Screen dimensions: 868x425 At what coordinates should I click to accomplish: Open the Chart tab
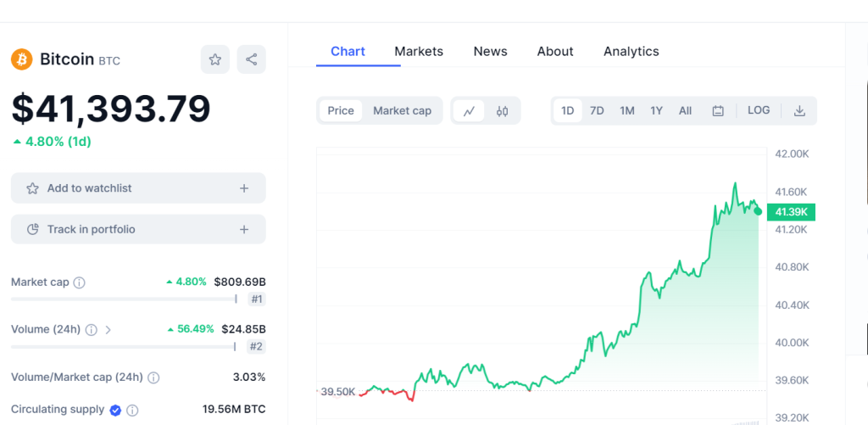(348, 52)
